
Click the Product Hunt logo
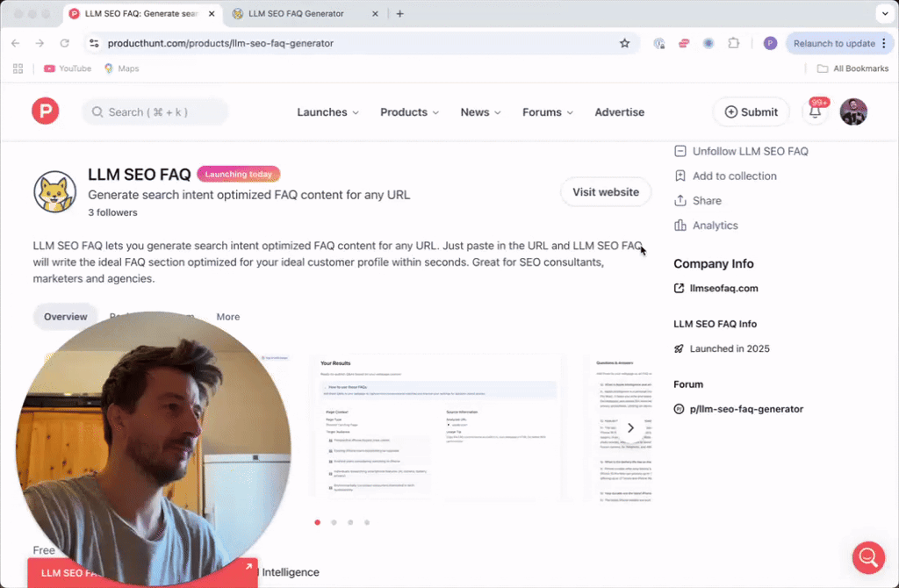(46, 111)
